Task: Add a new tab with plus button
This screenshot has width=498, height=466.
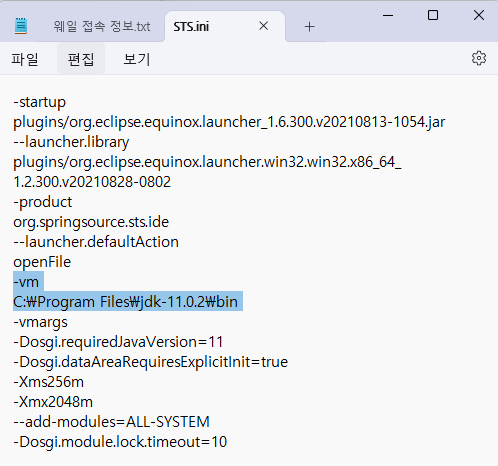Action: point(309,27)
